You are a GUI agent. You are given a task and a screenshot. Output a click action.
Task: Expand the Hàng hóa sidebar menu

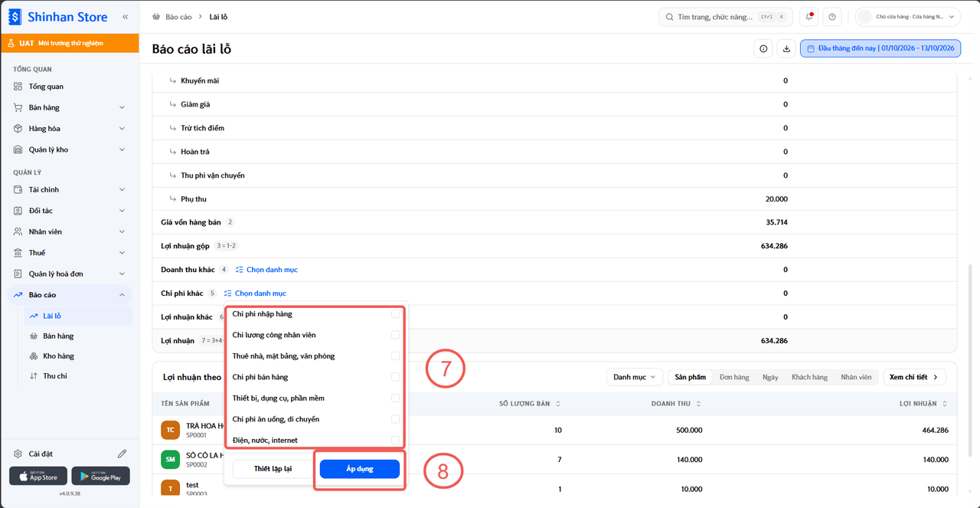(70, 129)
